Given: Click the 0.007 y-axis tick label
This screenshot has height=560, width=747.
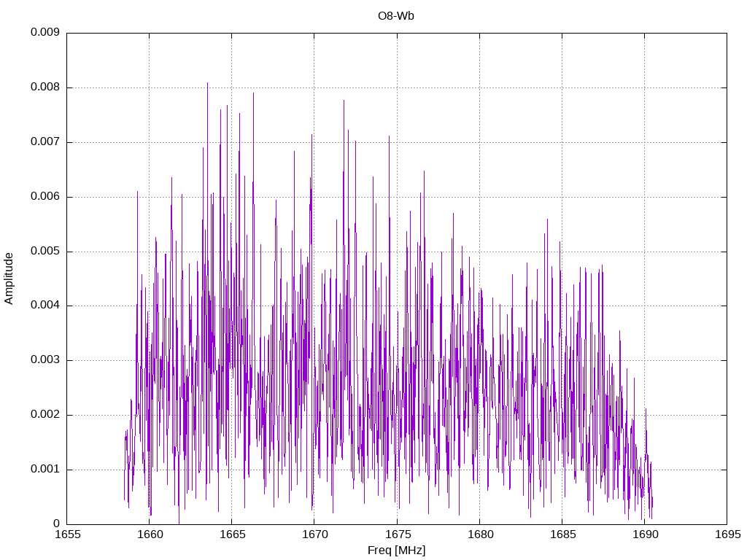Looking at the screenshot, I should [x=45, y=142].
